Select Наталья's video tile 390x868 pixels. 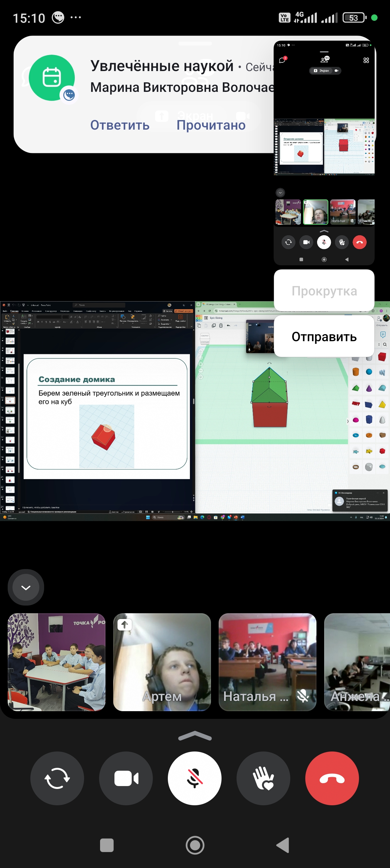tap(268, 662)
